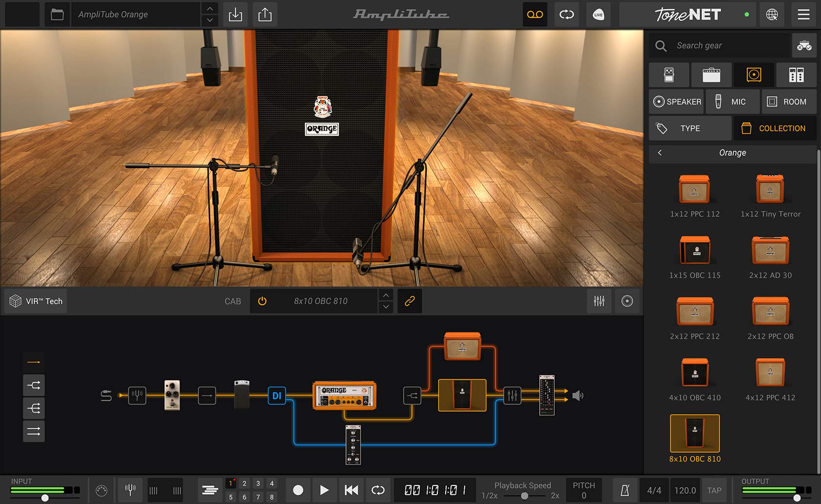Open the VIR Tech view
The image size is (821, 504).
(36, 301)
